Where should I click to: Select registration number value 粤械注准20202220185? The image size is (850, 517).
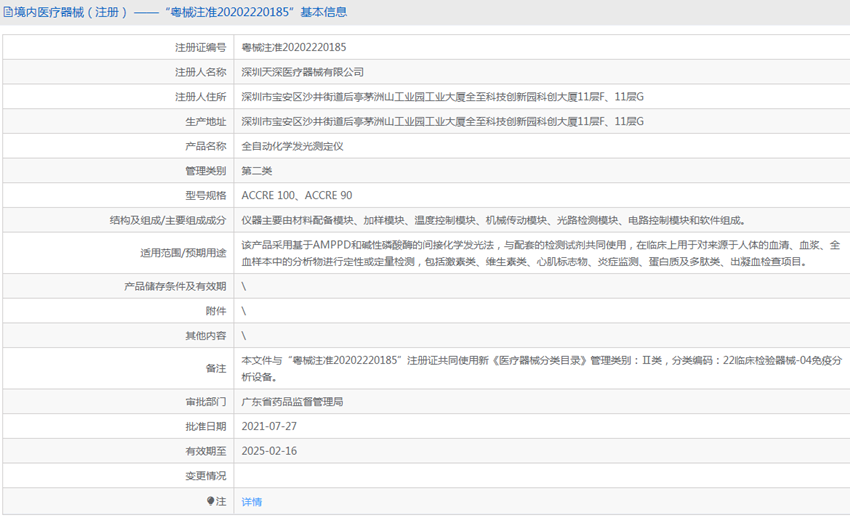tap(294, 47)
